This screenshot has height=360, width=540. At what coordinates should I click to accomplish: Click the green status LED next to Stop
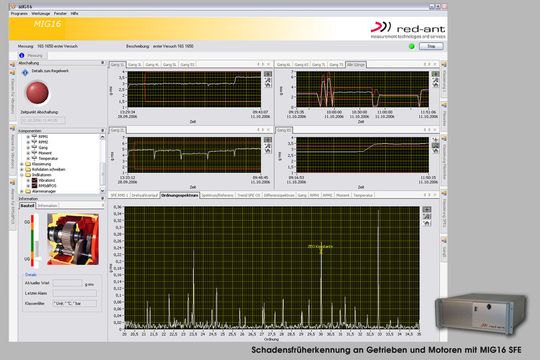(411, 46)
